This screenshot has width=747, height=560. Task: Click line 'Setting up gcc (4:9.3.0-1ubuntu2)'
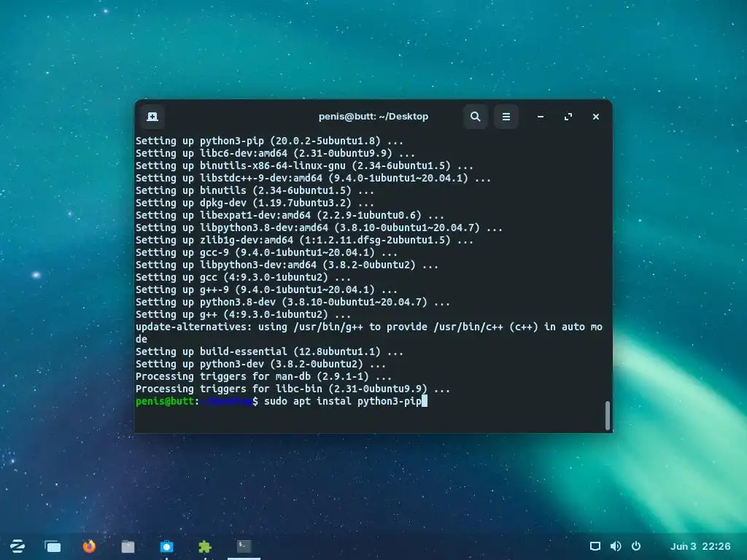(x=243, y=277)
